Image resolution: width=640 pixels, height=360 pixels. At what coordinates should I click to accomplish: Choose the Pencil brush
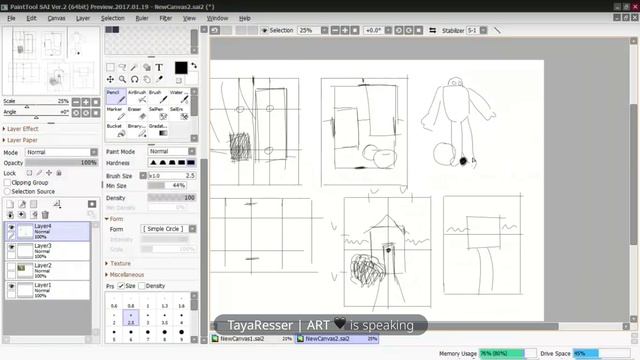point(116,97)
